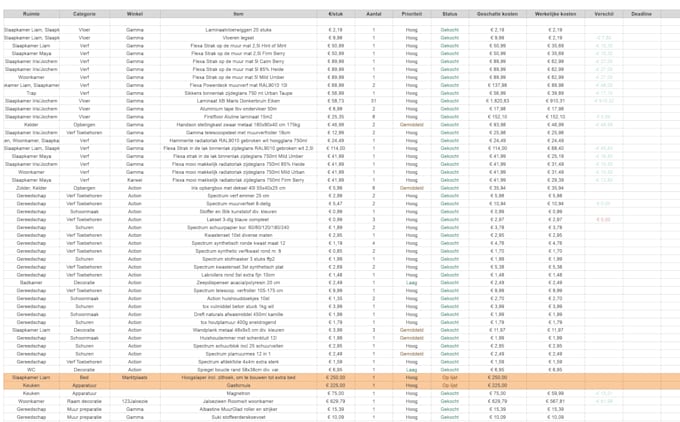Click the 'Flexa Powerdeck muurverf' item cell
Screen dimensions: 680x422
click(x=238, y=85)
